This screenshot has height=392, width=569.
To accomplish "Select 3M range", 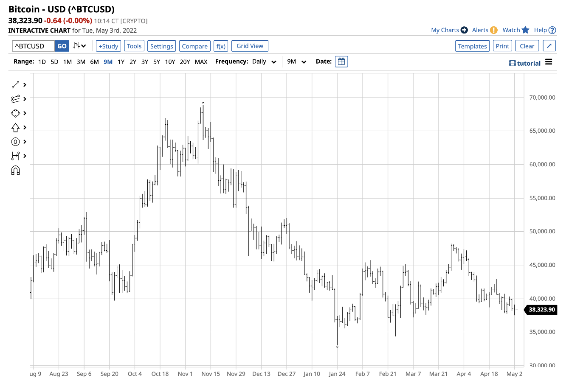I will point(81,62).
